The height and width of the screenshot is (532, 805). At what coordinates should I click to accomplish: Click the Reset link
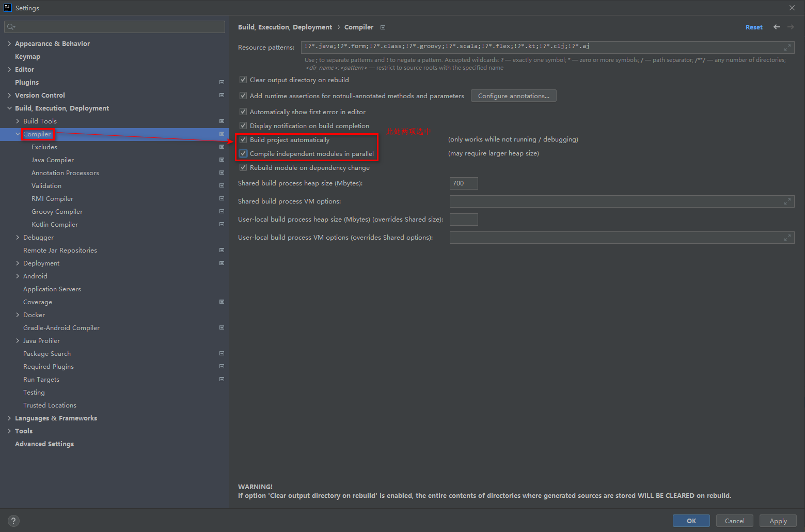tap(754, 27)
